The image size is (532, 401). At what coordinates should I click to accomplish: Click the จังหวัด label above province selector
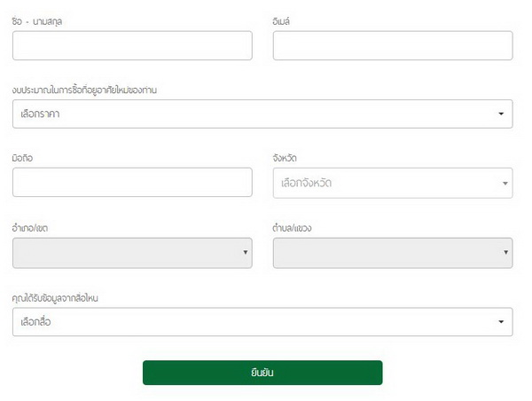point(286,158)
